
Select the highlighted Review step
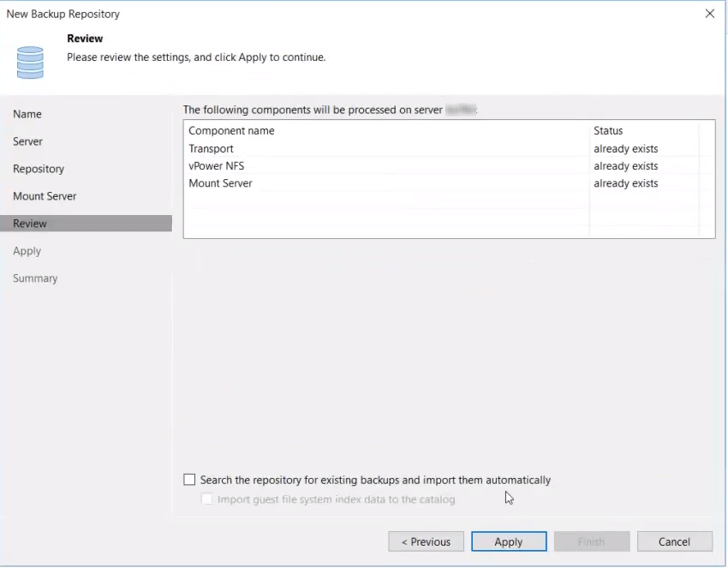tap(30, 224)
